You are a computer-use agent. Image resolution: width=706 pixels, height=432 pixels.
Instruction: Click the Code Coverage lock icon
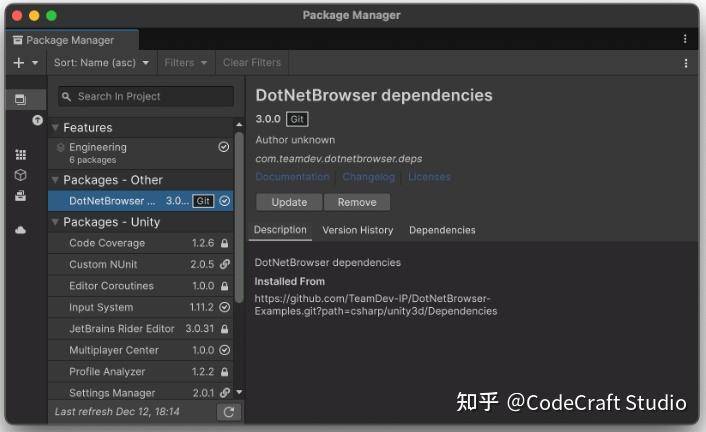pos(224,243)
